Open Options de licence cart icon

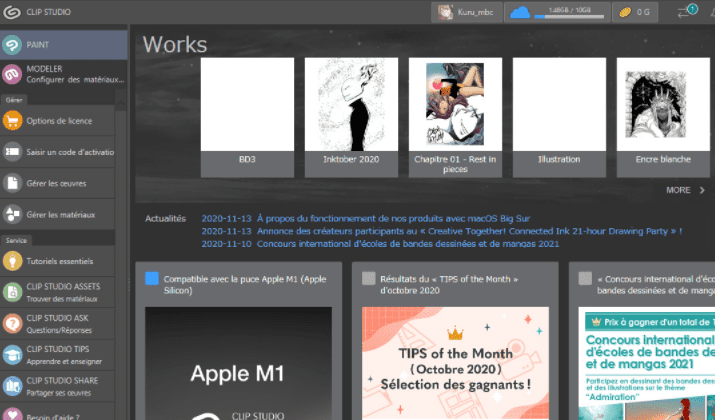point(12,121)
